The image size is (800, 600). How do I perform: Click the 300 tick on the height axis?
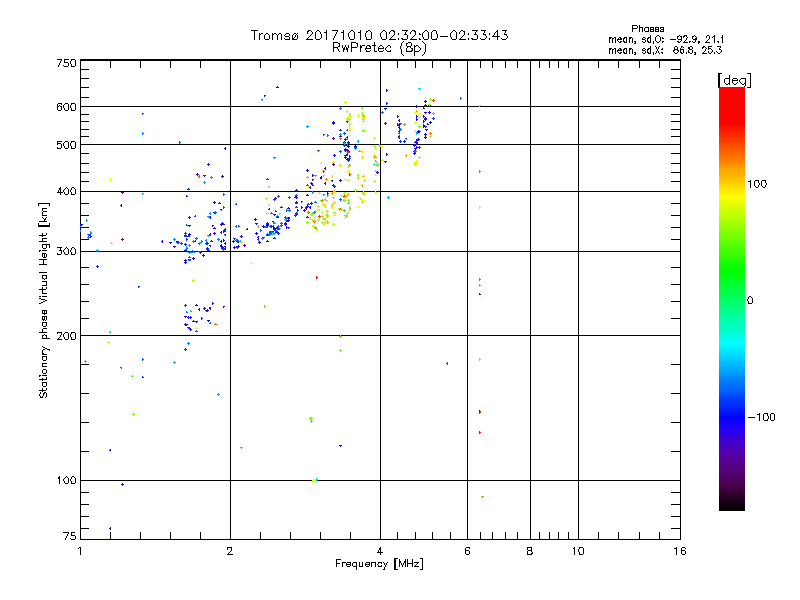tap(66, 251)
